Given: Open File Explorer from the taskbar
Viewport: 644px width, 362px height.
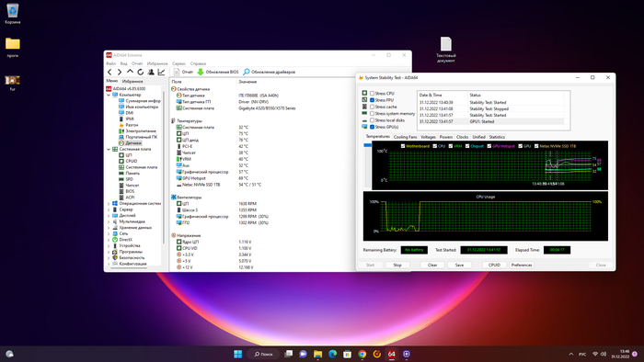Looking at the screenshot, I should point(318,354).
